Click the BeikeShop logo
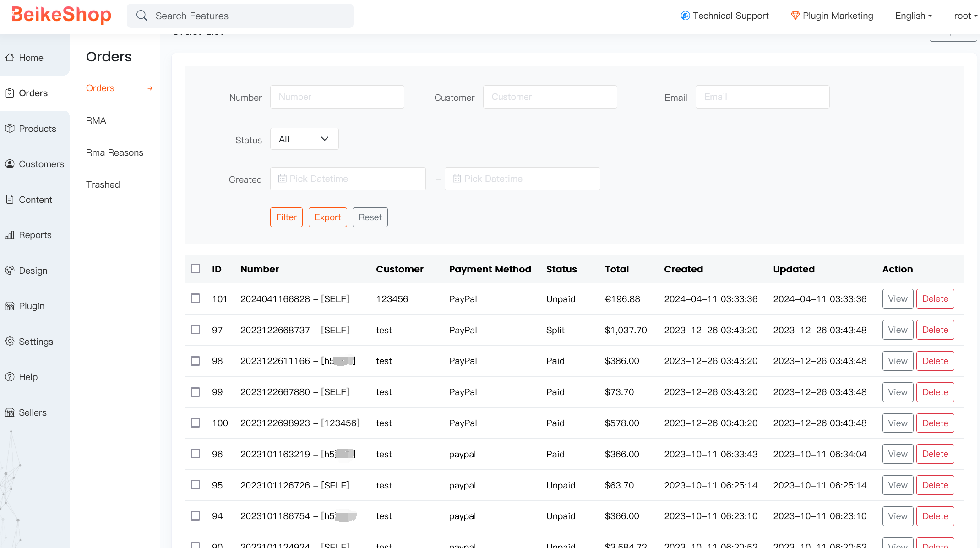980x548 pixels. [61, 15]
